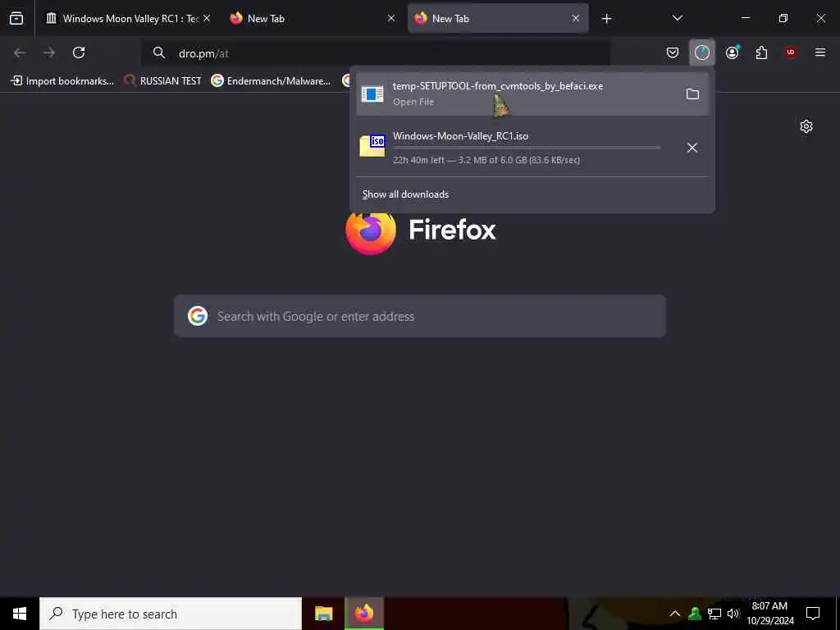The height and width of the screenshot is (630, 840).
Task: Open the Windows Start menu
Action: tap(20, 614)
